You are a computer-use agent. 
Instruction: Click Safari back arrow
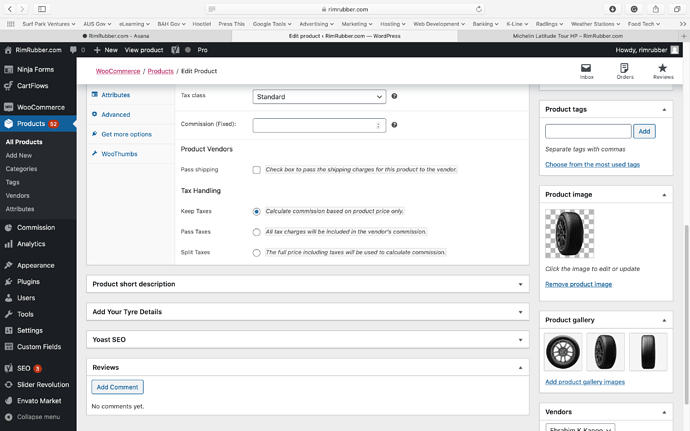click(x=10, y=9)
